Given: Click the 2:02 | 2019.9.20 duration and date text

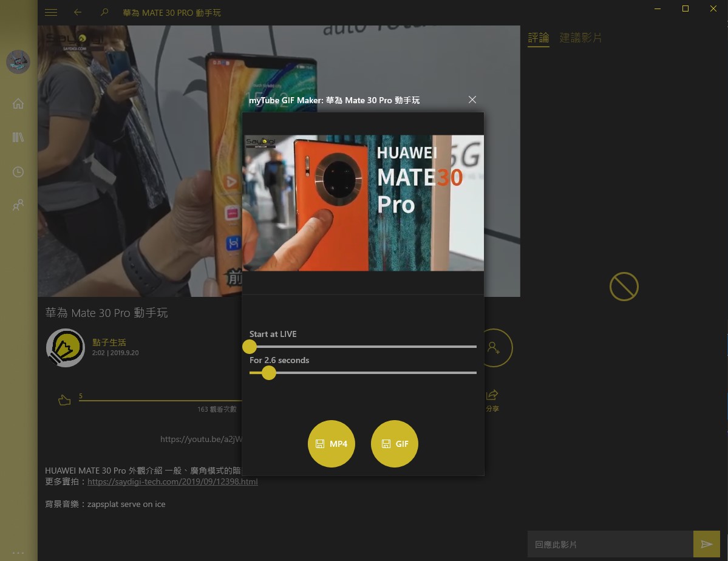Looking at the screenshot, I should coord(115,353).
